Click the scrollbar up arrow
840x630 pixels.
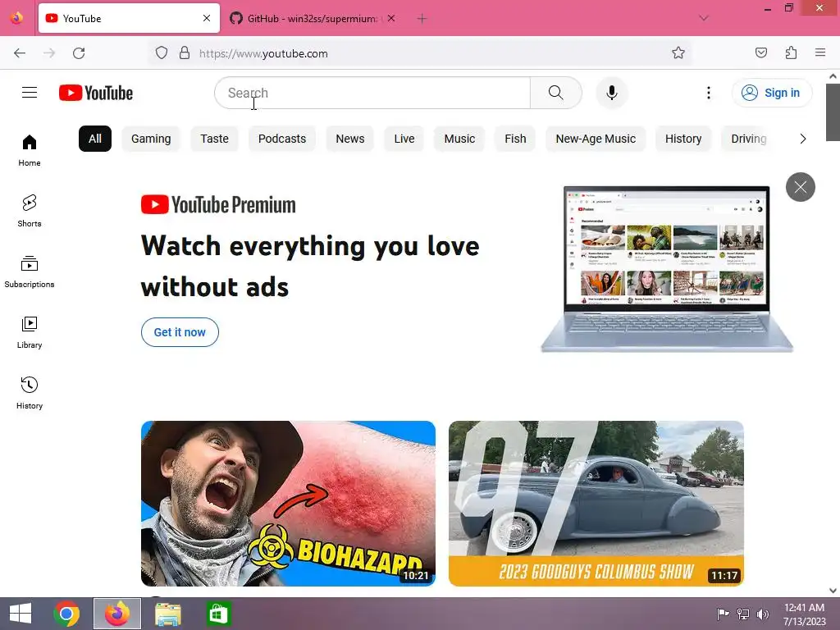(x=833, y=76)
